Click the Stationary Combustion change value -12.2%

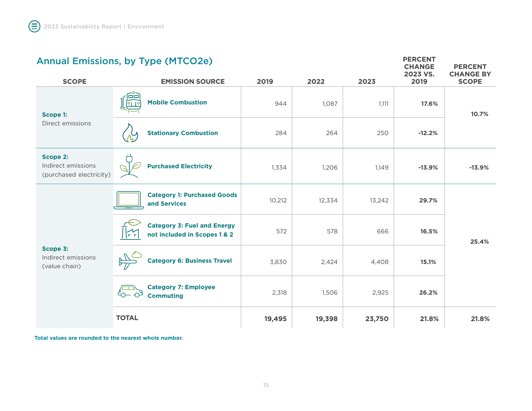point(428,133)
